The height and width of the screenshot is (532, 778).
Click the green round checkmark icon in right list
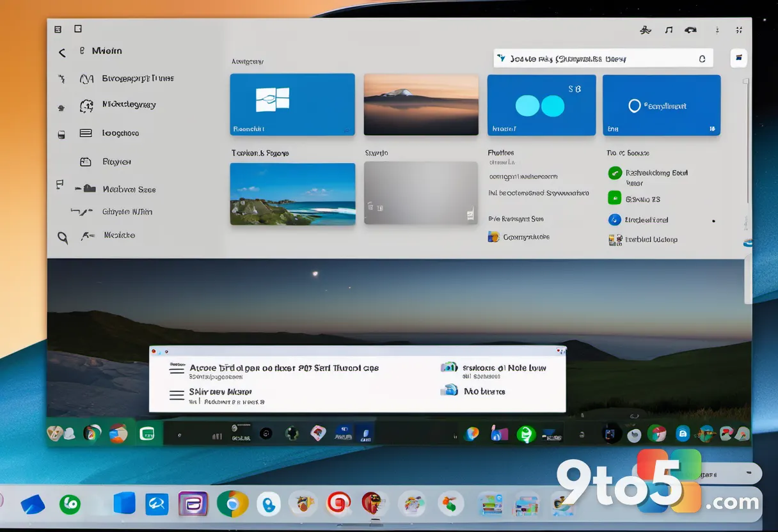615,173
